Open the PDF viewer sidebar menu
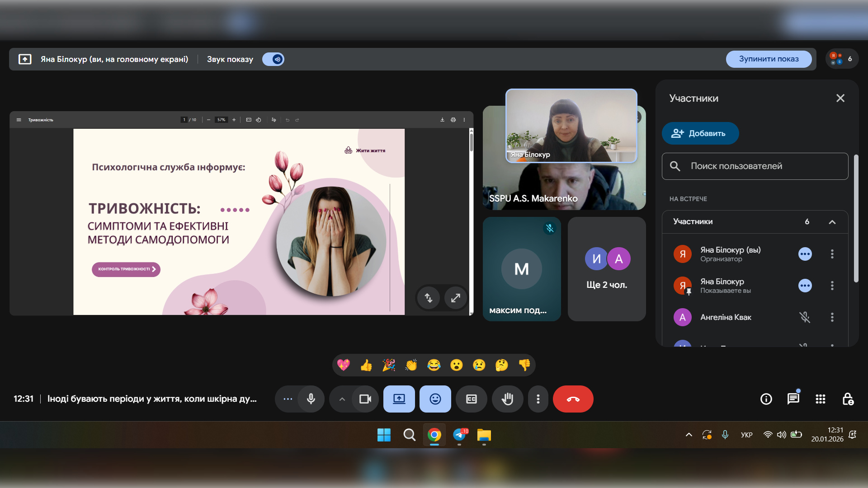 coord(19,120)
